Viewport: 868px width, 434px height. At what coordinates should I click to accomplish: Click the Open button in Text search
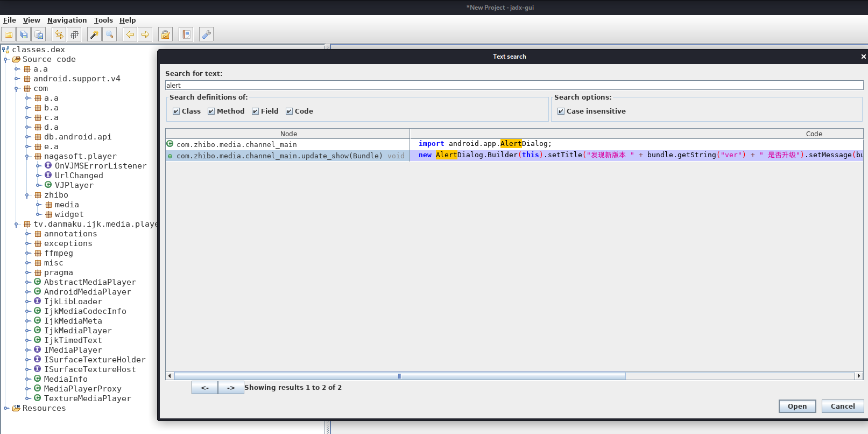point(797,407)
